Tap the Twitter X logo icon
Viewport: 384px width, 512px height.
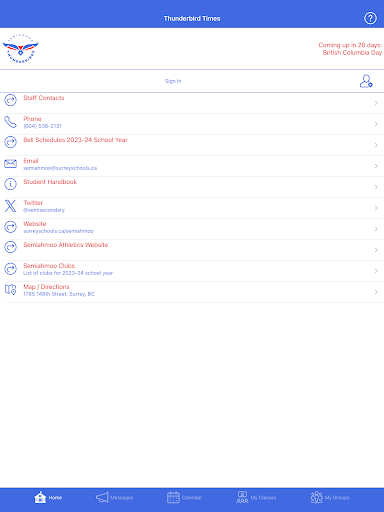click(10, 206)
